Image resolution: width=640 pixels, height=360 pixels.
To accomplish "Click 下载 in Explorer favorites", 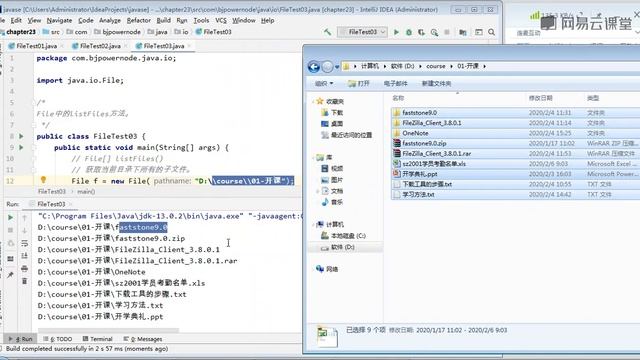I will 337,113.
